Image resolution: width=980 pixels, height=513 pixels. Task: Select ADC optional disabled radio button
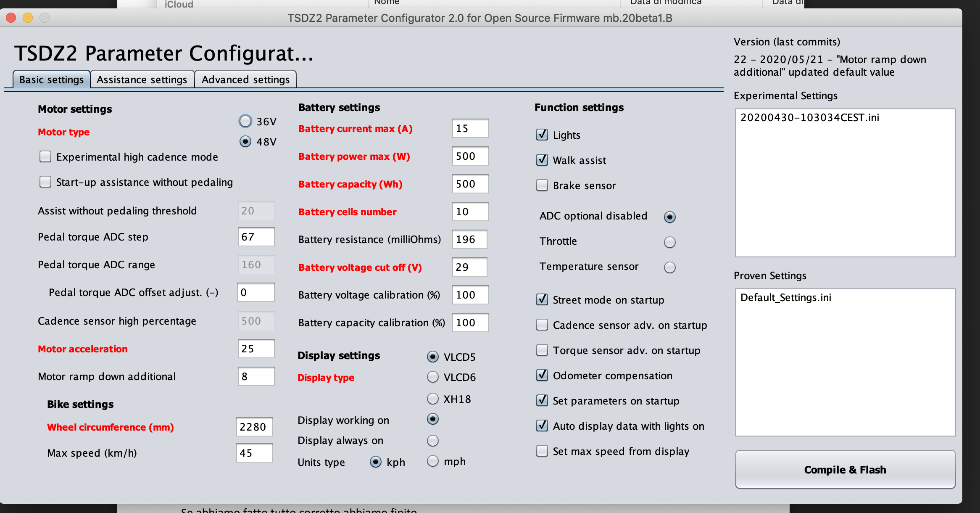(670, 217)
